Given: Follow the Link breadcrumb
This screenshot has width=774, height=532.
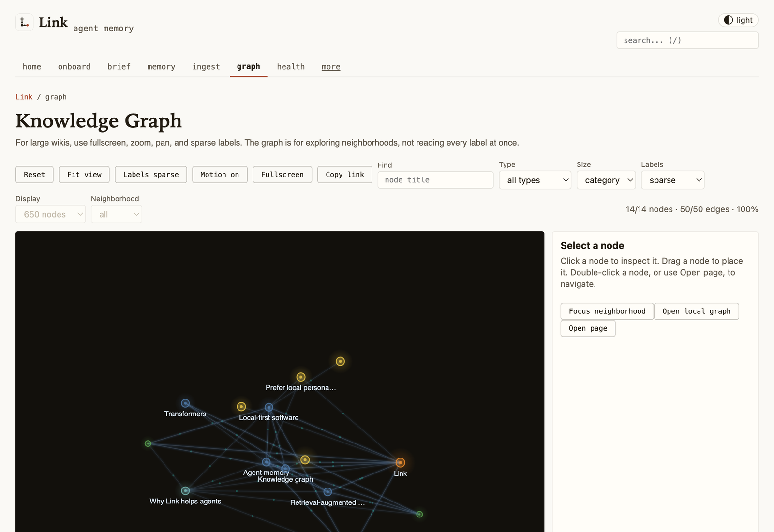Looking at the screenshot, I should point(24,97).
